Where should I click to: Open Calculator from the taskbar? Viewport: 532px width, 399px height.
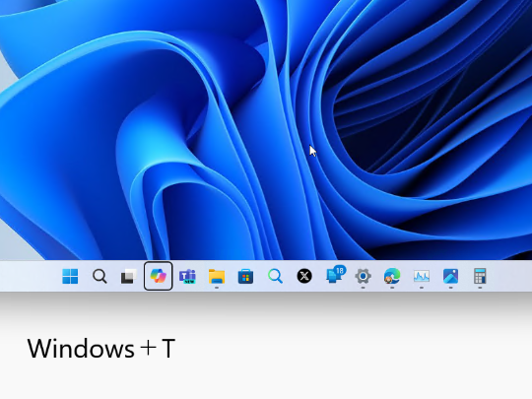tap(480, 276)
